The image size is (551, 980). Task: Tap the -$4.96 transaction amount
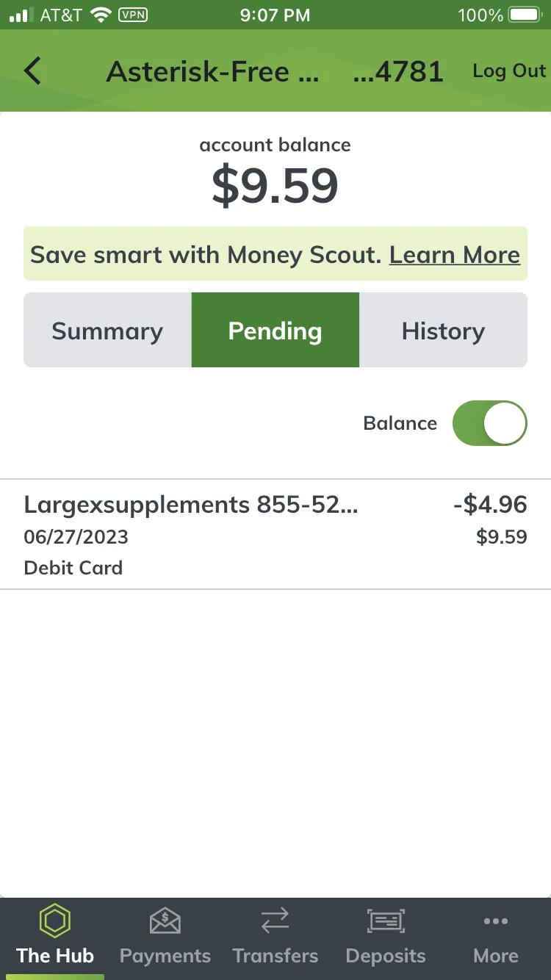[x=490, y=505]
